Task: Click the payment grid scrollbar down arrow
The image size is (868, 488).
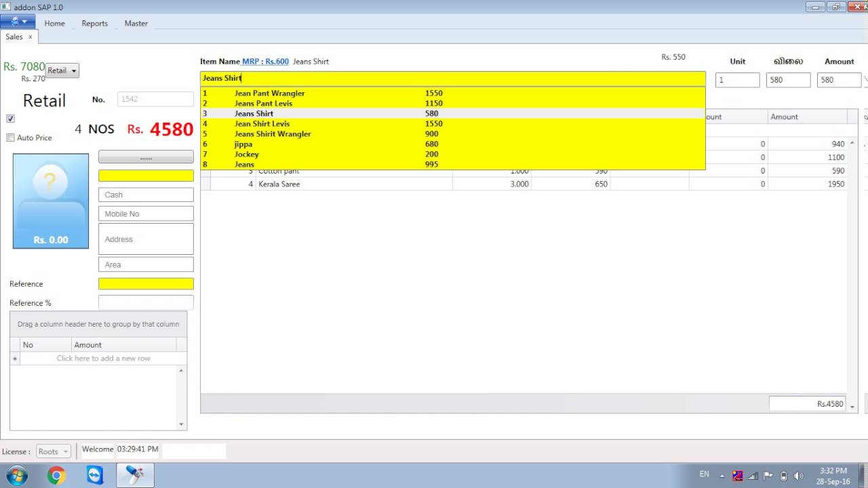Action: [181, 424]
